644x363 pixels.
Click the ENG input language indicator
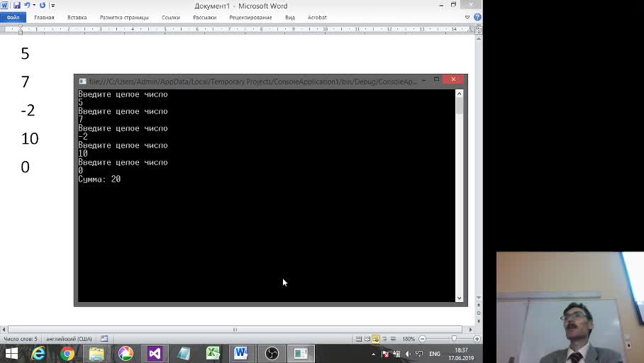pos(435,354)
